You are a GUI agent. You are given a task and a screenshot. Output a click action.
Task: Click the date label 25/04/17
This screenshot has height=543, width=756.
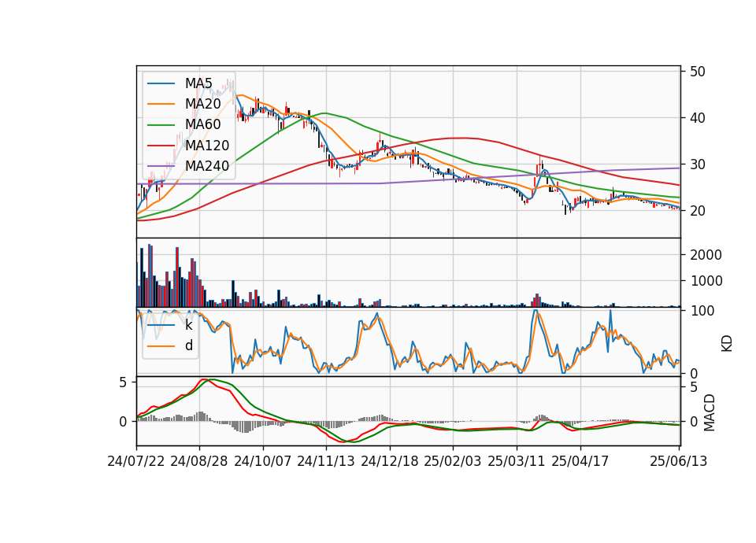tap(580, 461)
